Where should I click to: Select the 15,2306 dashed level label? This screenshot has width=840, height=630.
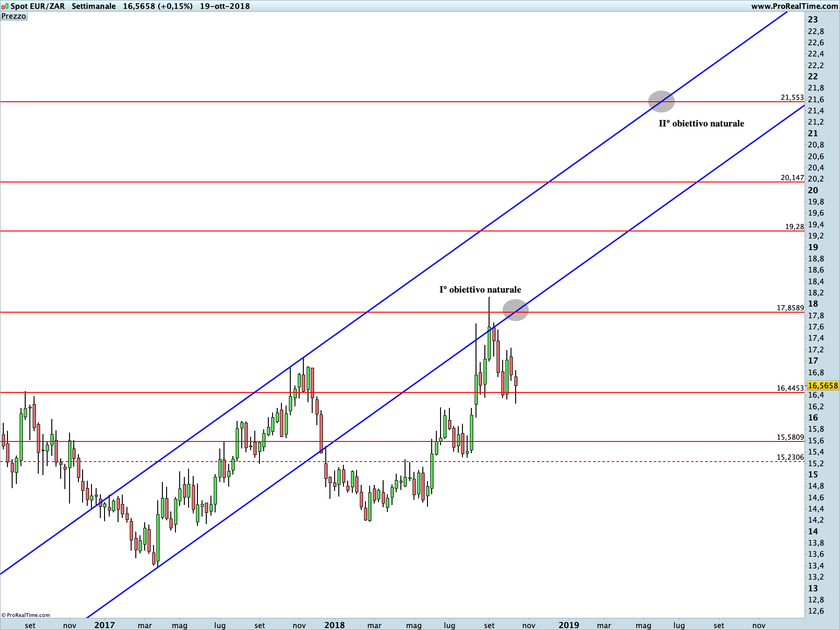[x=791, y=457]
